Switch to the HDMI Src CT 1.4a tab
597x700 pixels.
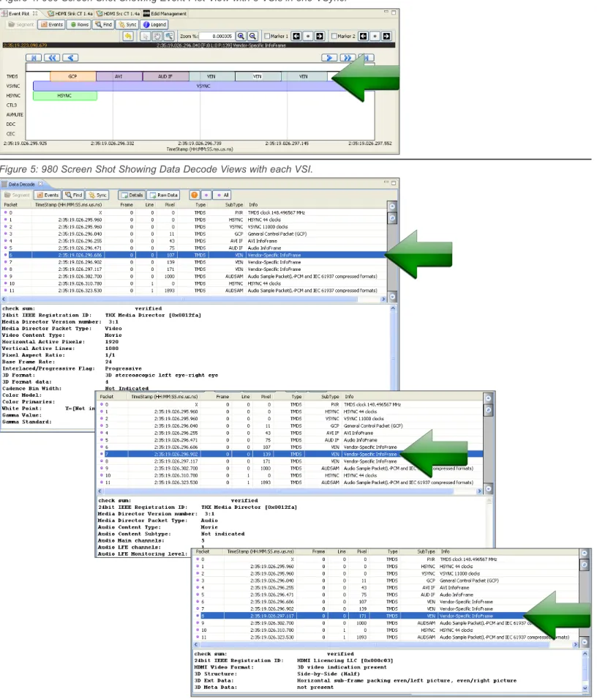pyautogui.click(x=119, y=14)
